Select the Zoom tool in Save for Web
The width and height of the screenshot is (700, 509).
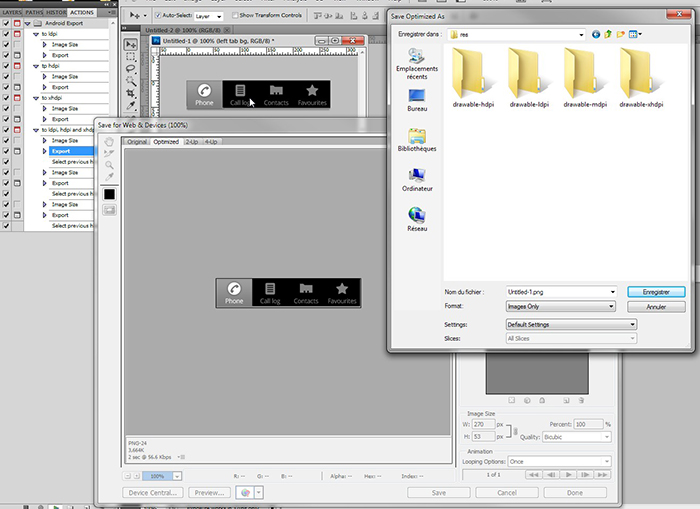click(x=109, y=165)
